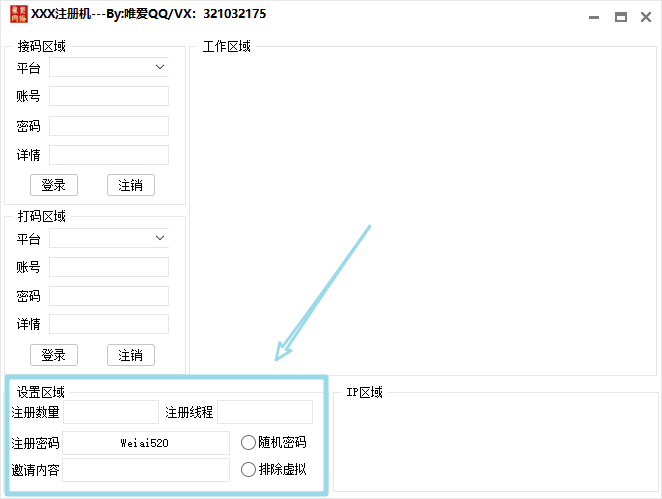The image size is (662, 499).
Task: Click the IP区域 group label
Action: [364, 392]
